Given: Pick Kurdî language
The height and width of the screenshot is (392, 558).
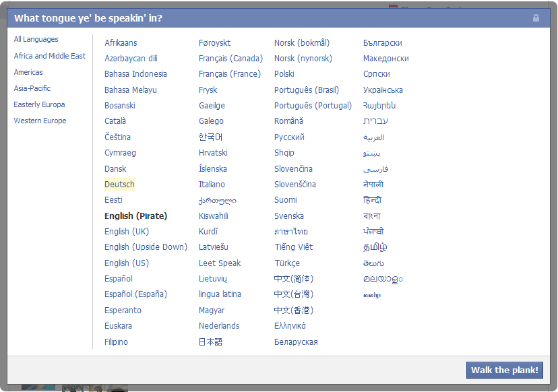Looking at the screenshot, I should pyautogui.click(x=208, y=232).
